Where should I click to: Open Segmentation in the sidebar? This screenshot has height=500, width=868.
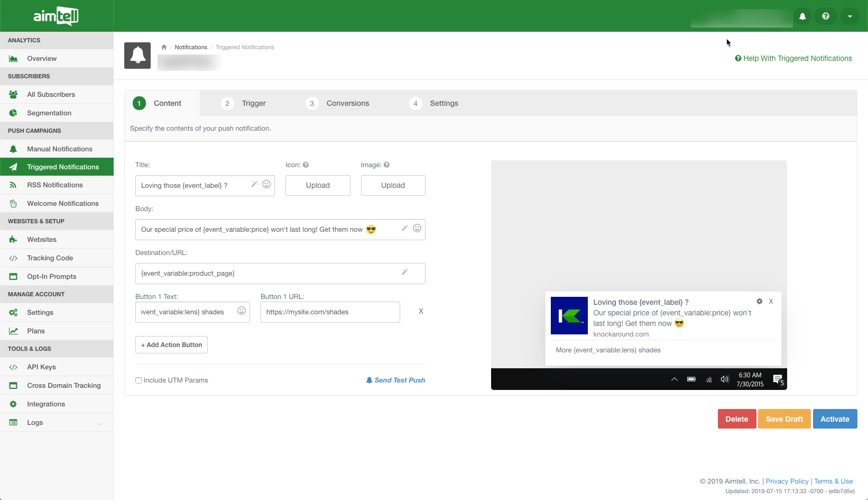(49, 113)
